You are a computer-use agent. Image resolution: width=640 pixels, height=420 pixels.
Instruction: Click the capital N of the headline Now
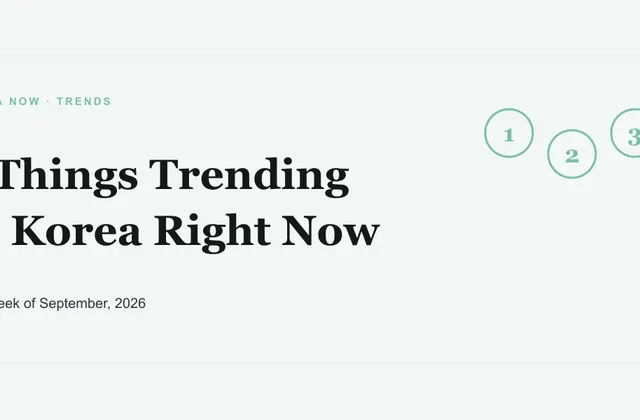point(298,231)
